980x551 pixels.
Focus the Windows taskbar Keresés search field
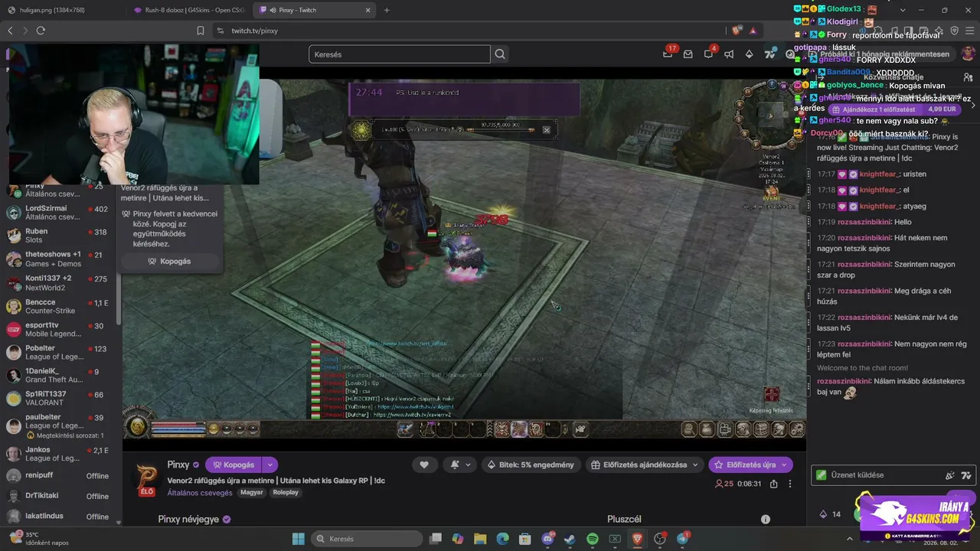pyautogui.click(x=366, y=539)
